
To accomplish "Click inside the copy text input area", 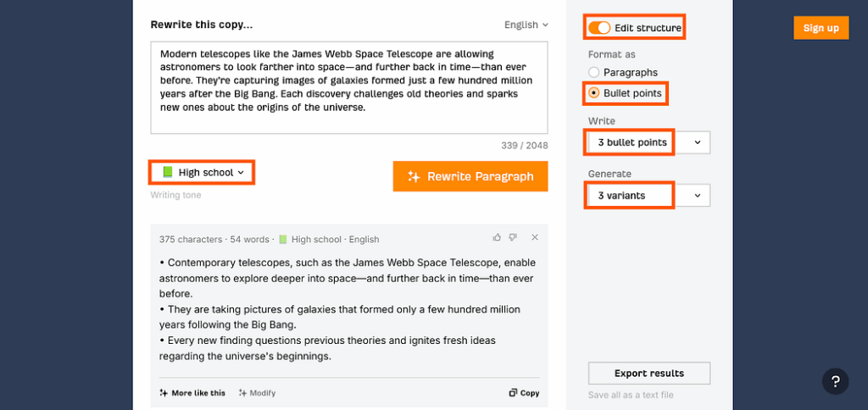I will coord(348,87).
